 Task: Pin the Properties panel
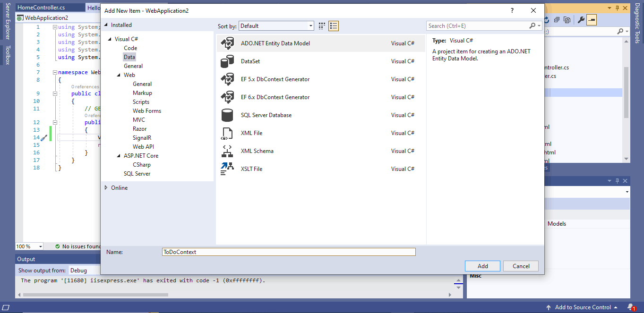click(617, 181)
